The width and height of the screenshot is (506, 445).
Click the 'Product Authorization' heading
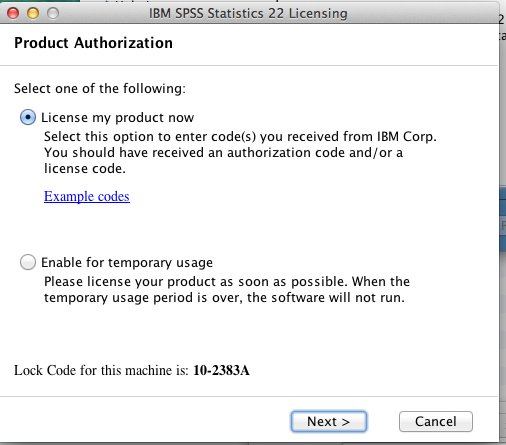coord(93,43)
